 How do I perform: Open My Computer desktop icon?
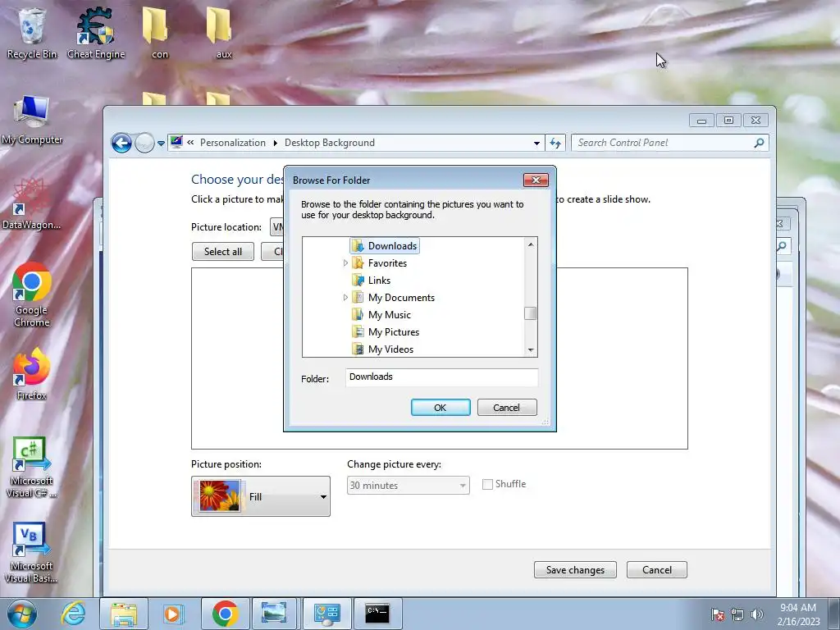(32, 120)
